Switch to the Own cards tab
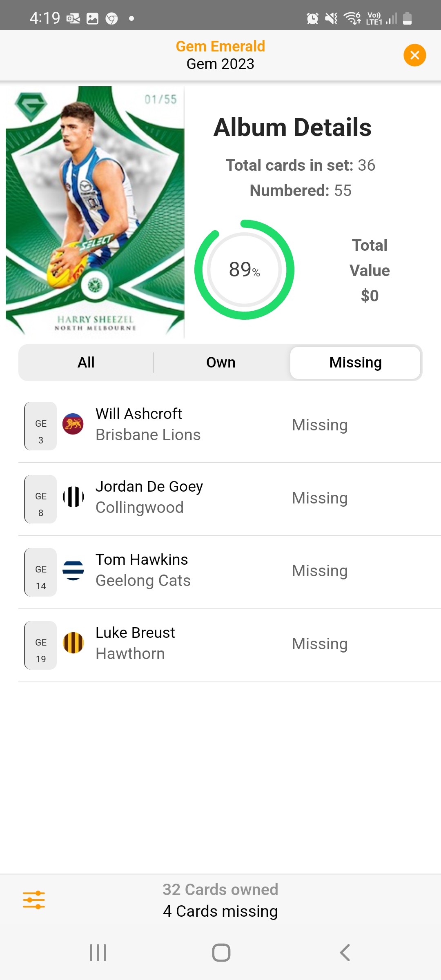This screenshot has width=441, height=980. (221, 362)
